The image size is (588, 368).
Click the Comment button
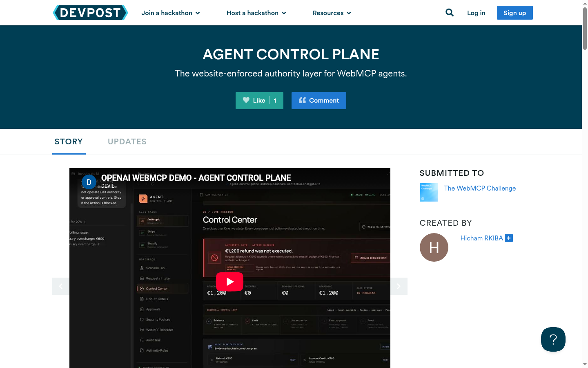coord(319,101)
